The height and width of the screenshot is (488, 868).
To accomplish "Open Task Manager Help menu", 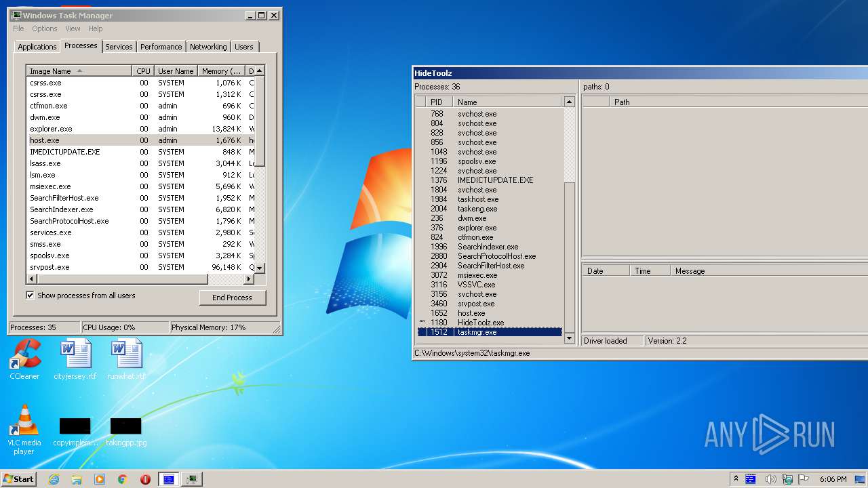I will coord(96,28).
